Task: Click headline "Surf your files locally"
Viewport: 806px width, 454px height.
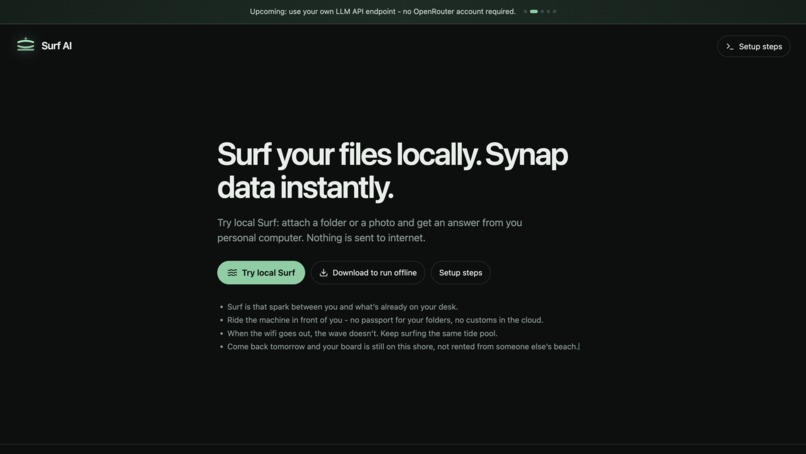Action: [x=349, y=154]
